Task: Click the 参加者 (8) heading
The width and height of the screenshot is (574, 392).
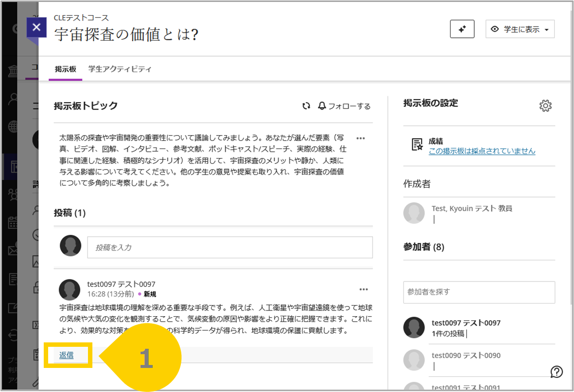Action: [x=424, y=247]
